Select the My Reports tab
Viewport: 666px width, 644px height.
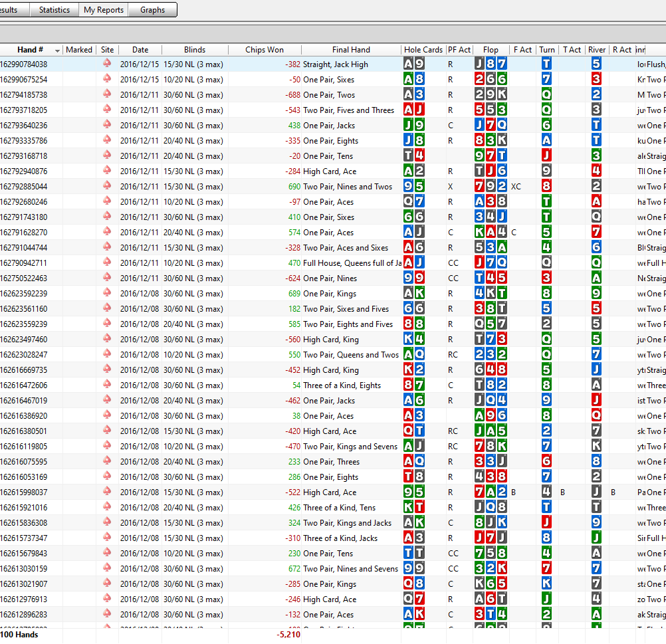104,10
